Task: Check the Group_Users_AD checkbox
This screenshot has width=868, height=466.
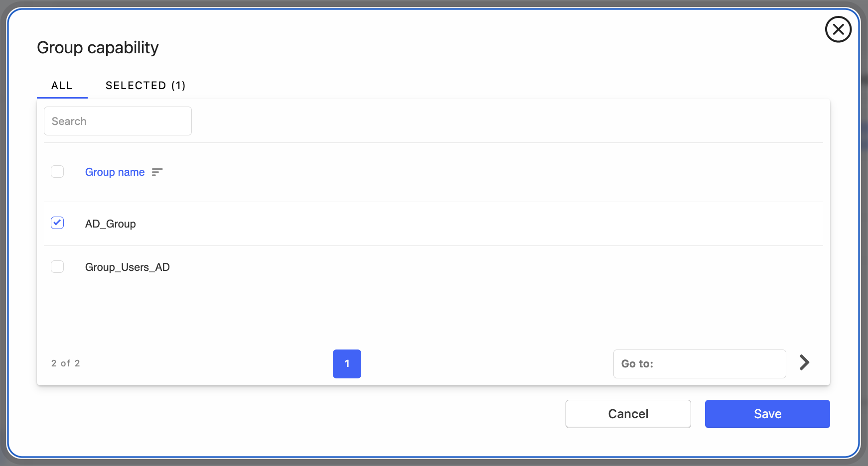Action: tap(57, 267)
